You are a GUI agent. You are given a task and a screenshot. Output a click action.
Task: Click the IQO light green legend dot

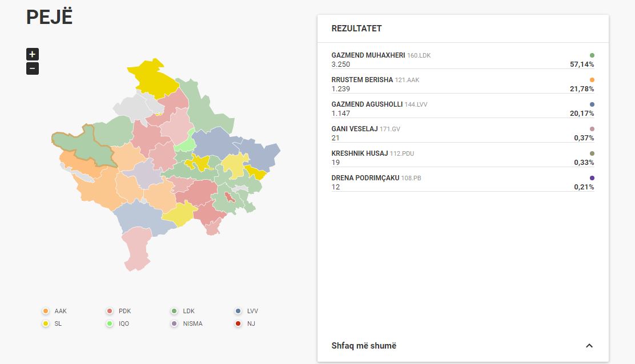(x=109, y=323)
